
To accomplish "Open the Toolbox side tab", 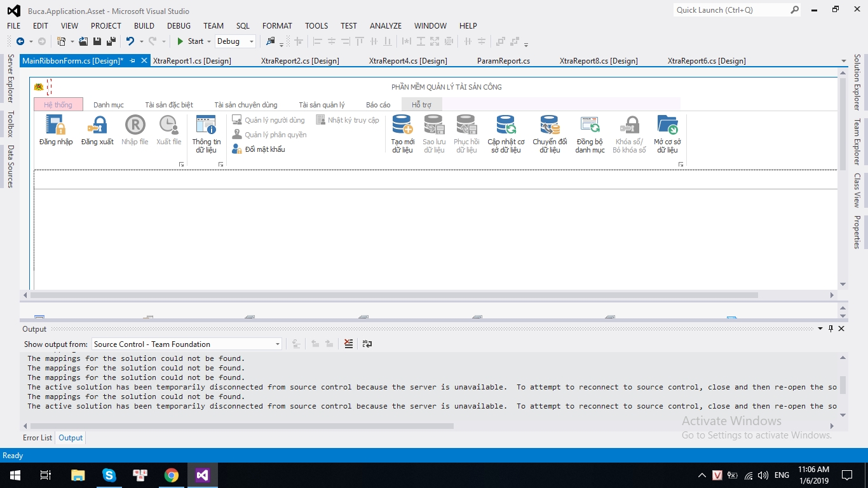I will pyautogui.click(x=10, y=124).
